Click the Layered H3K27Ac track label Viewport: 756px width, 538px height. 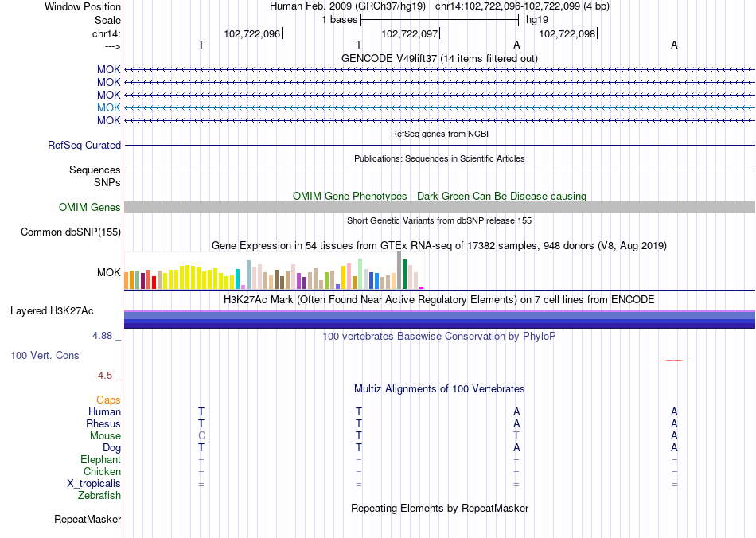click(52, 311)
